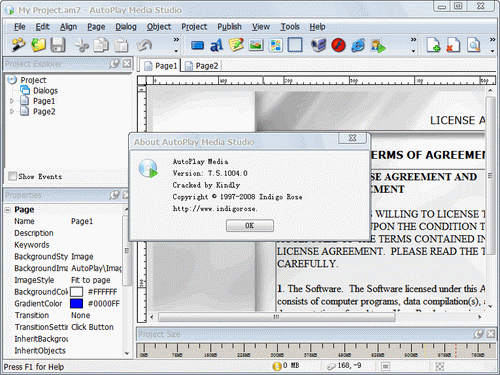This screenshot has width=500, height=375.
Task: Insert a Flash object
Action: coord(339,45)
